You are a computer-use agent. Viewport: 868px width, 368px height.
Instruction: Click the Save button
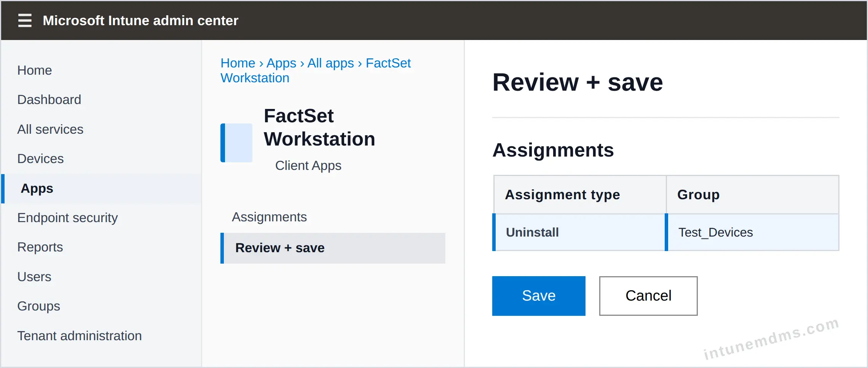pyautogui.click(x=539, y=296)
